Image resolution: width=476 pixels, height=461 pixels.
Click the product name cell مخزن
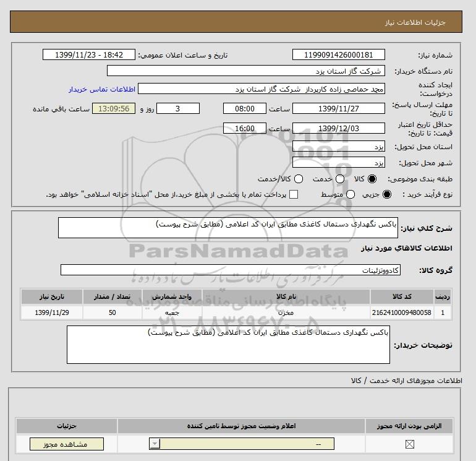tap(286, 312)
